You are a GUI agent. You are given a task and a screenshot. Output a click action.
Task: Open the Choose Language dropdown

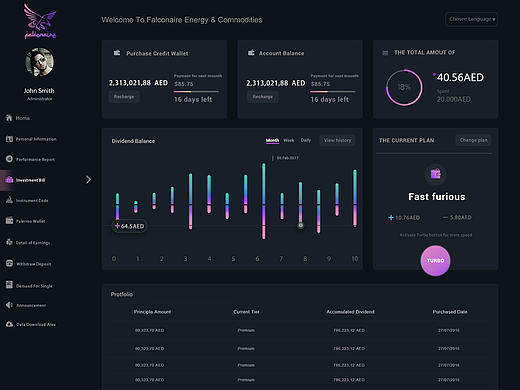click(472, 19)
